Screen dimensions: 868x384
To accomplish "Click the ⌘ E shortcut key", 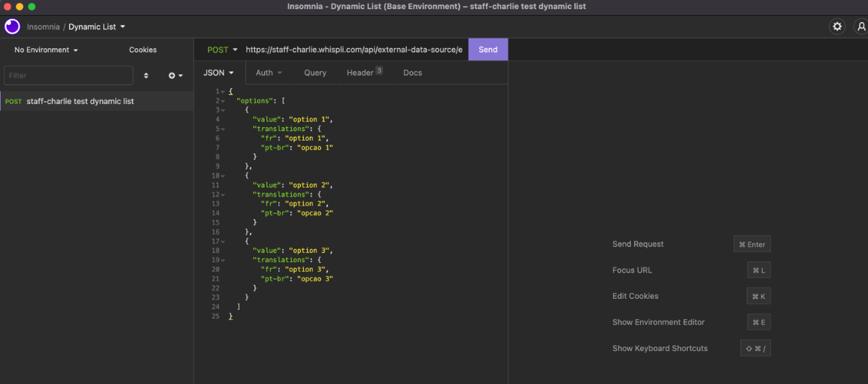I will (x=758, y=322).
